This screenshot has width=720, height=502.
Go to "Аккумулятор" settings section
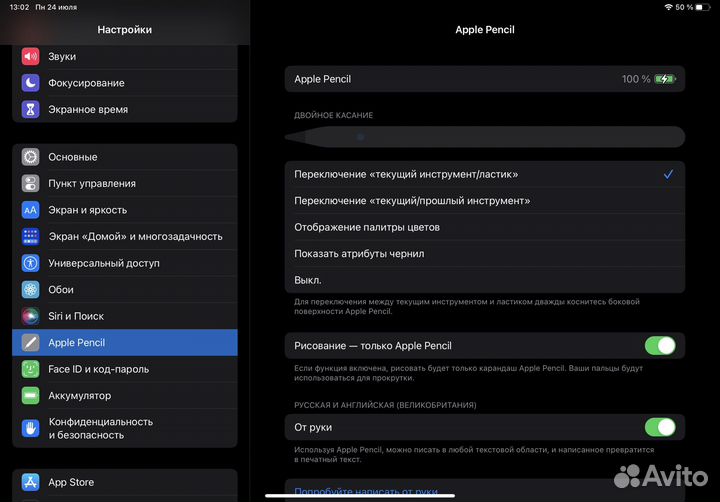80,396
